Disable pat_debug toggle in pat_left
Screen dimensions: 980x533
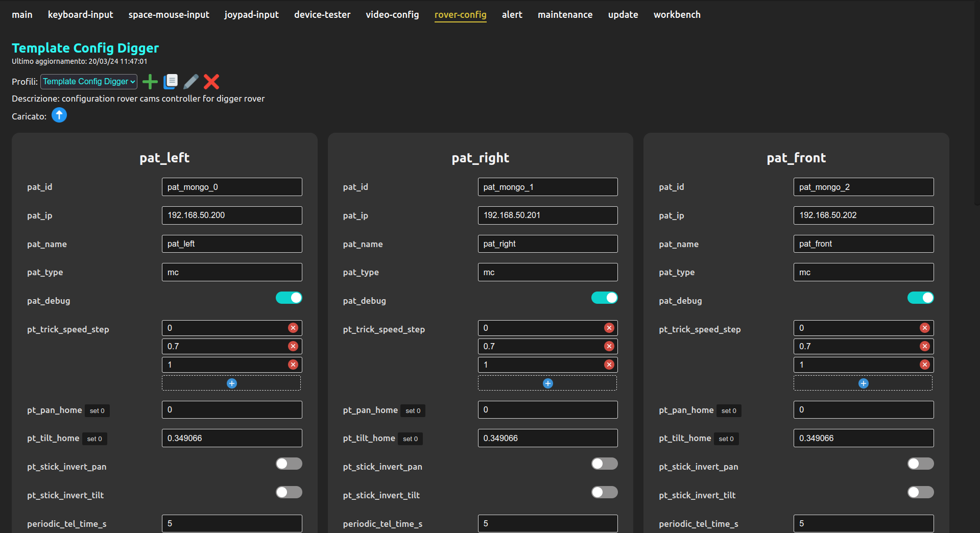289,298
